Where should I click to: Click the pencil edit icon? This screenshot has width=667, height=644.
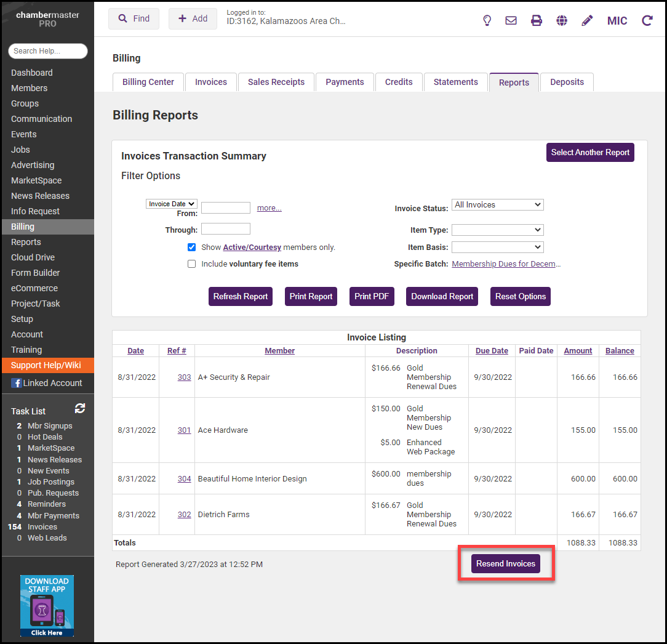[587, 20]
